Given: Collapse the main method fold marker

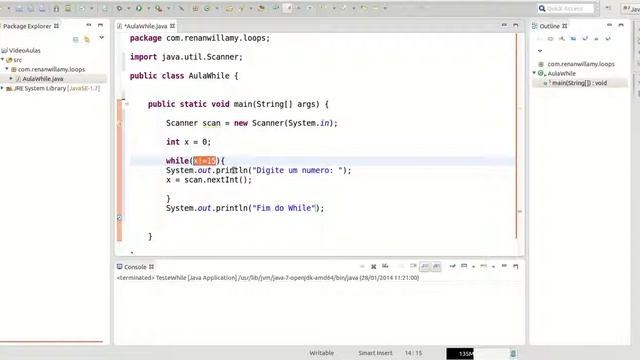Looking at the screenshot, I should pyautogui.click(x=127, y=104).
